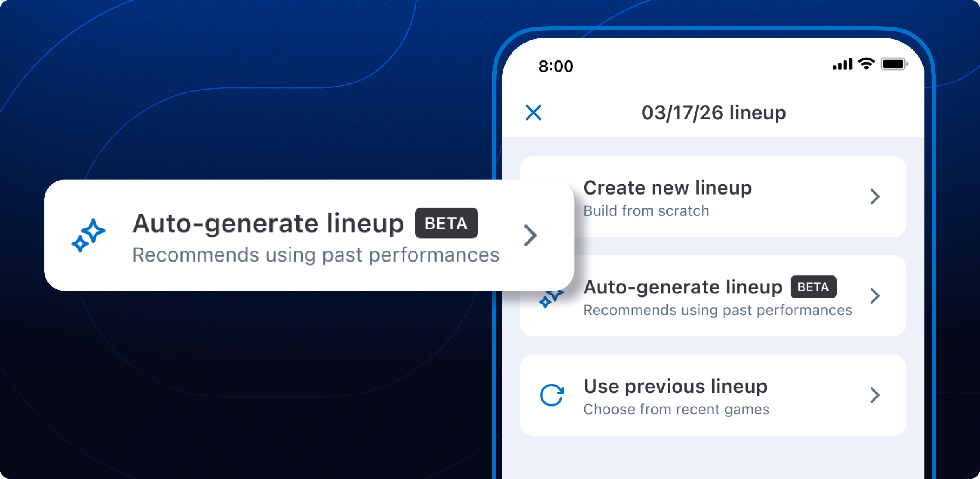Choose Auto-generate lineup title in the phone list

(x=683, y=287)
